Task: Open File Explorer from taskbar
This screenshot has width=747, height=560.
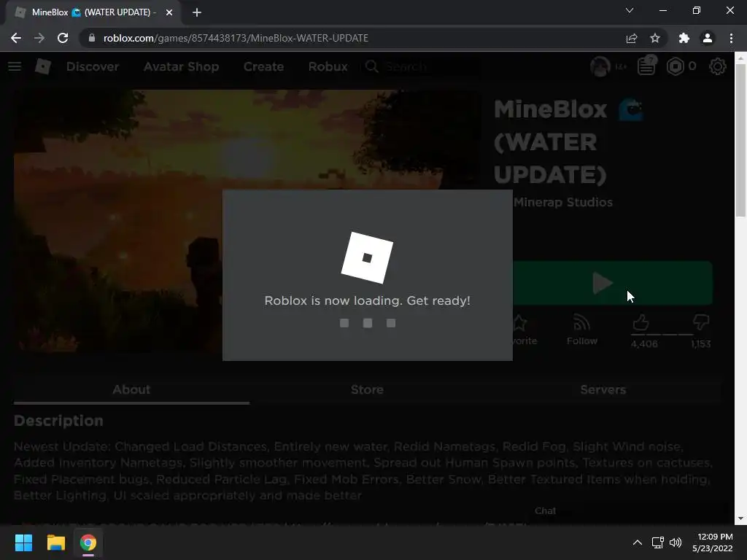Action: click(55, 542)
